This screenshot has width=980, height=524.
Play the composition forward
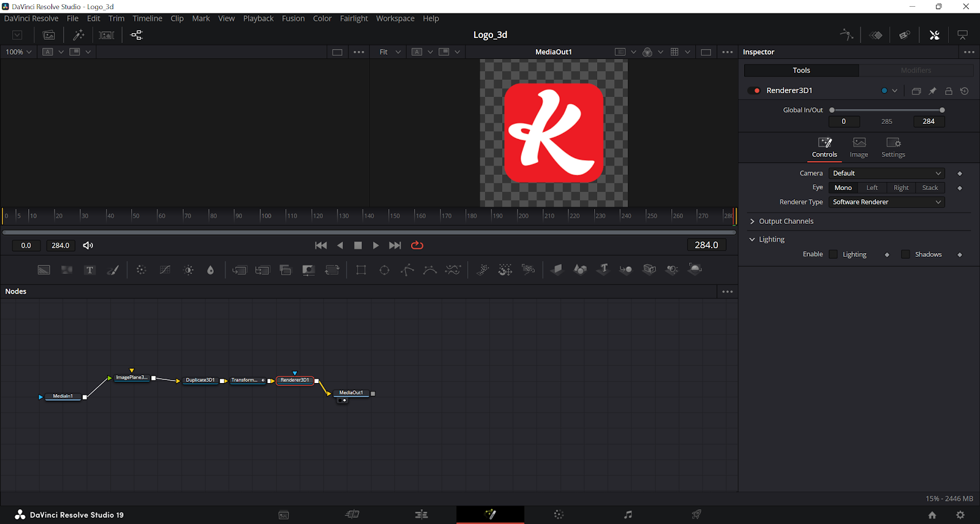(x=376, y=246)
